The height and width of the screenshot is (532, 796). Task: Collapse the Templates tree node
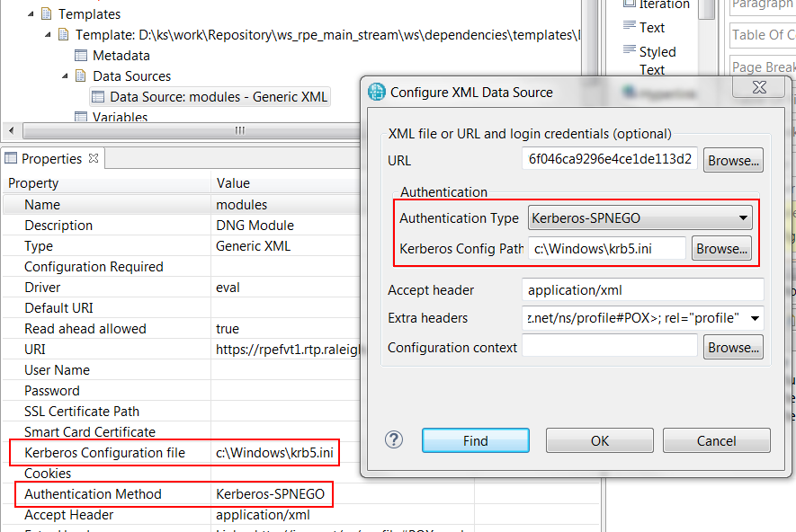[31, 14]
